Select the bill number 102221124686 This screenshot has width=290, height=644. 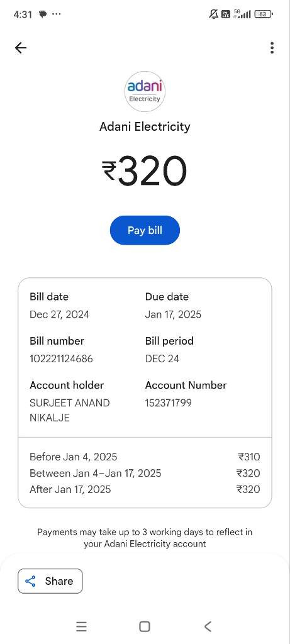(x=61, y=358)
